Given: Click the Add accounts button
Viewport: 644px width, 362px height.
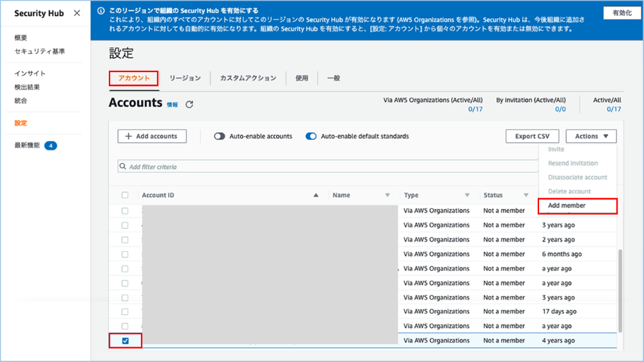Looking at the screenshot, I should tap(152, 137).
